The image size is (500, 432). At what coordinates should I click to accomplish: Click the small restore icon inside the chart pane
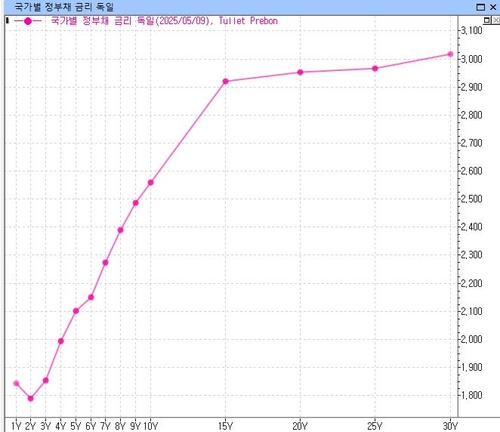[487, 20]
